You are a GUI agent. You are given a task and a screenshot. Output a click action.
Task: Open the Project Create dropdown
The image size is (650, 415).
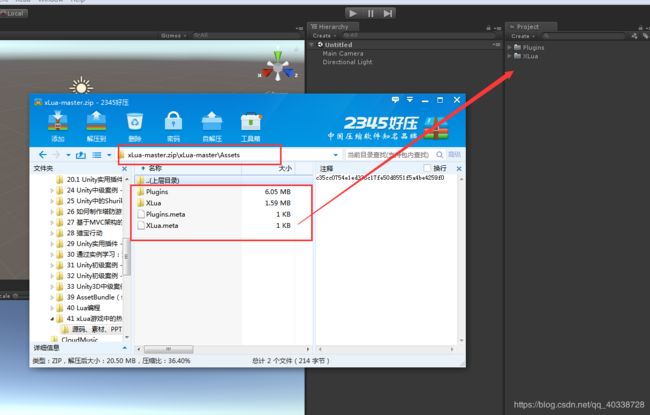click(x=522, y=36)
